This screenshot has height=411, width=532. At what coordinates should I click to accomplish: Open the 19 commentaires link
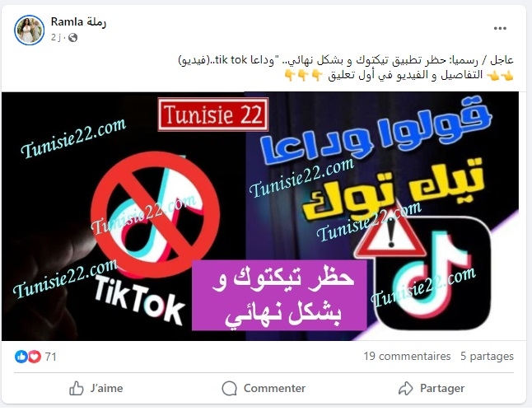[x=407, y=356]
